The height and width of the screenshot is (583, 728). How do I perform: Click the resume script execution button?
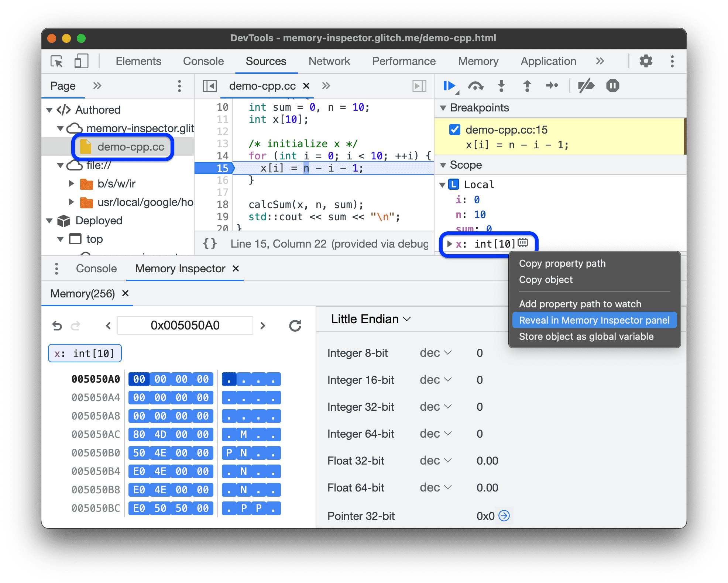click(450, 87)
